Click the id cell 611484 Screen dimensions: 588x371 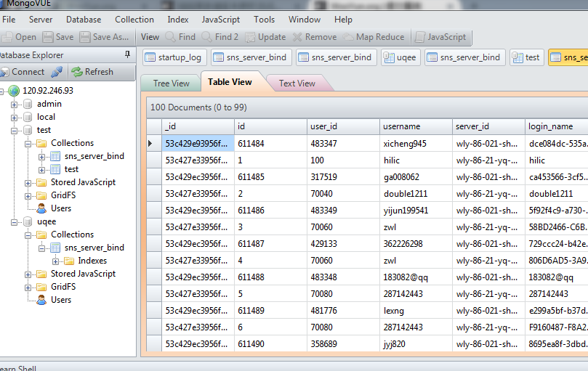[x=271, y=143]
